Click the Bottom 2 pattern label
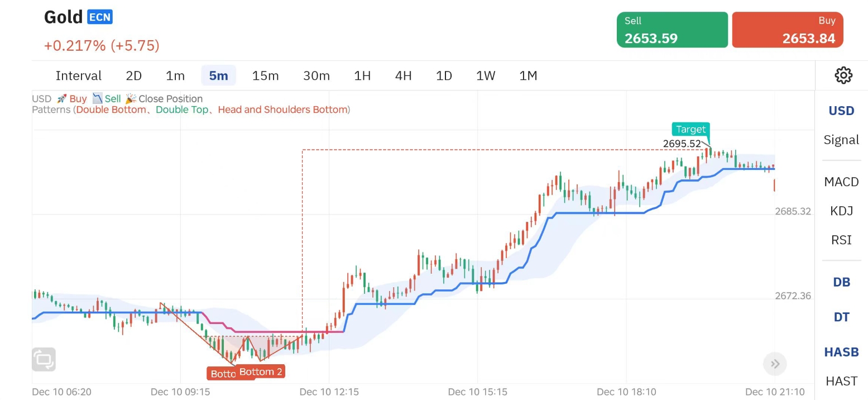Viewport: 868px width, 400px height. 261,372
